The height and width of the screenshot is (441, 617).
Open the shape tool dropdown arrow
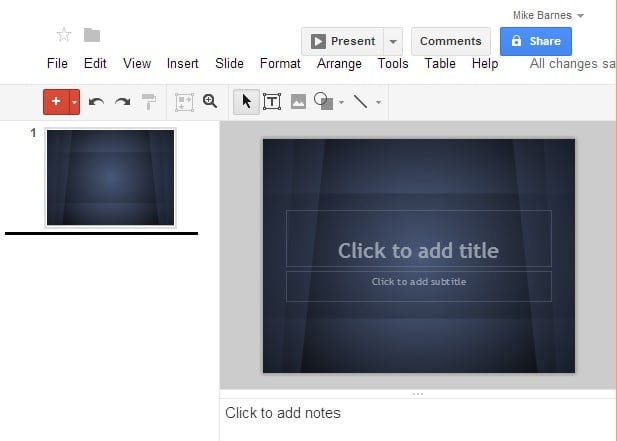coord(341,102)
